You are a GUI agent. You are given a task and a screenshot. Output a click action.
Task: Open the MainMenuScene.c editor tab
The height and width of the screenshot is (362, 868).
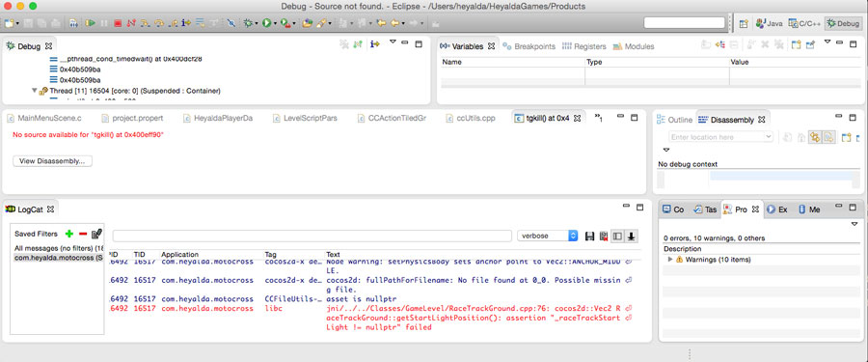coord(44,118)
